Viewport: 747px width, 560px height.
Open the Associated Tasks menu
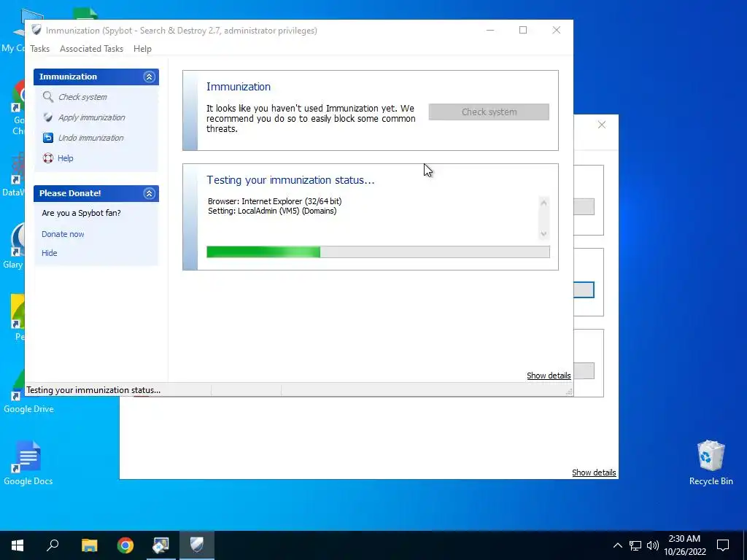tap(91, 49)
